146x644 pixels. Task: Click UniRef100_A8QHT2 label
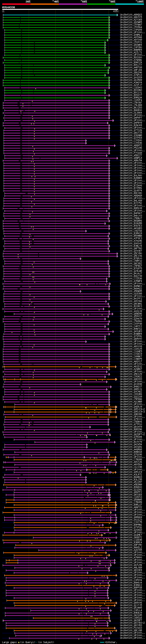coord(131,145)
